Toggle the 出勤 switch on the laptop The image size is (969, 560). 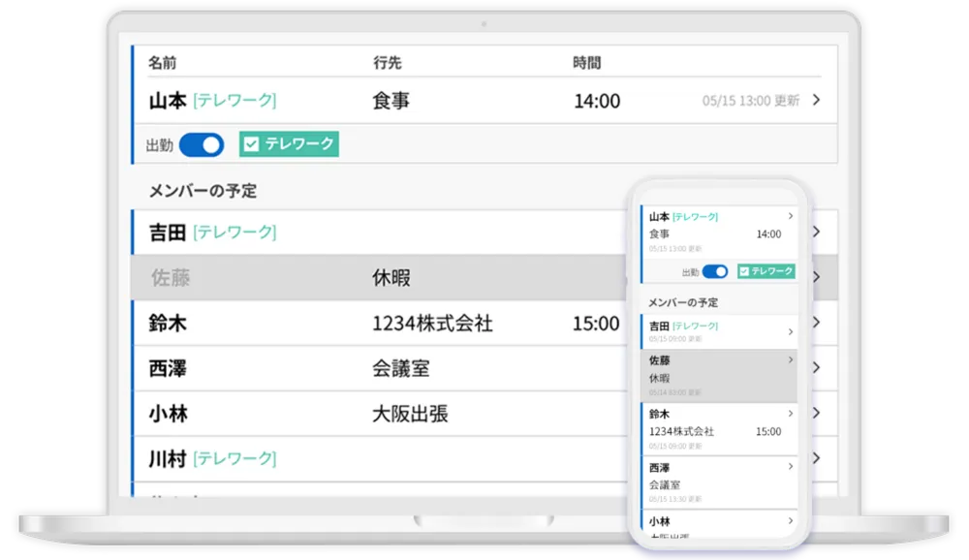point(202,145)
